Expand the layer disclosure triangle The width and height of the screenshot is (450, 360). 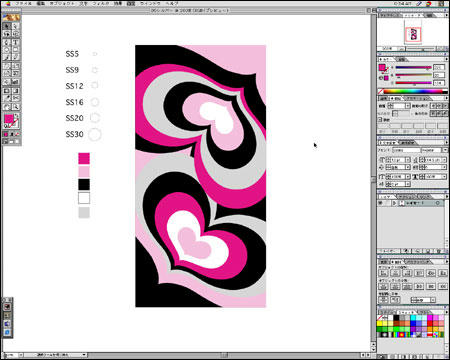click(395, 203)
